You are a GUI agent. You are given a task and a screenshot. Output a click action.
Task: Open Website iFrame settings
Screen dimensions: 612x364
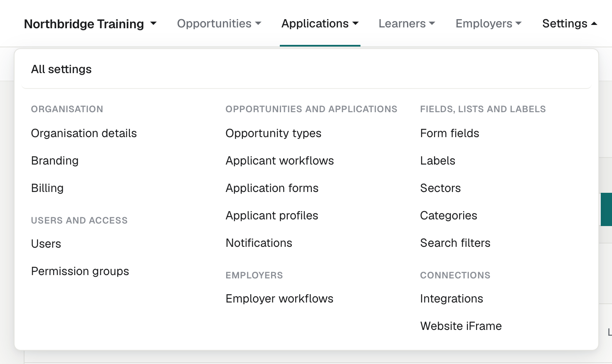coord(461,326)
